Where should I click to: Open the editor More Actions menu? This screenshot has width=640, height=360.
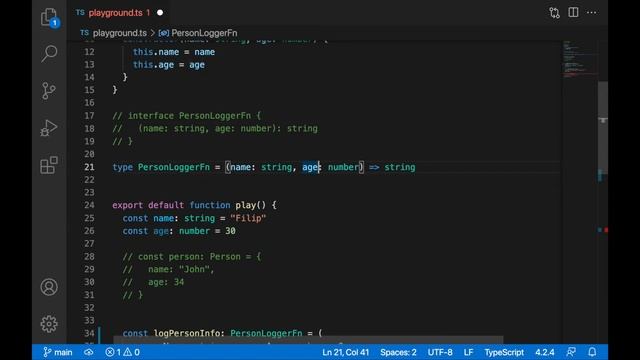[591, 13]
